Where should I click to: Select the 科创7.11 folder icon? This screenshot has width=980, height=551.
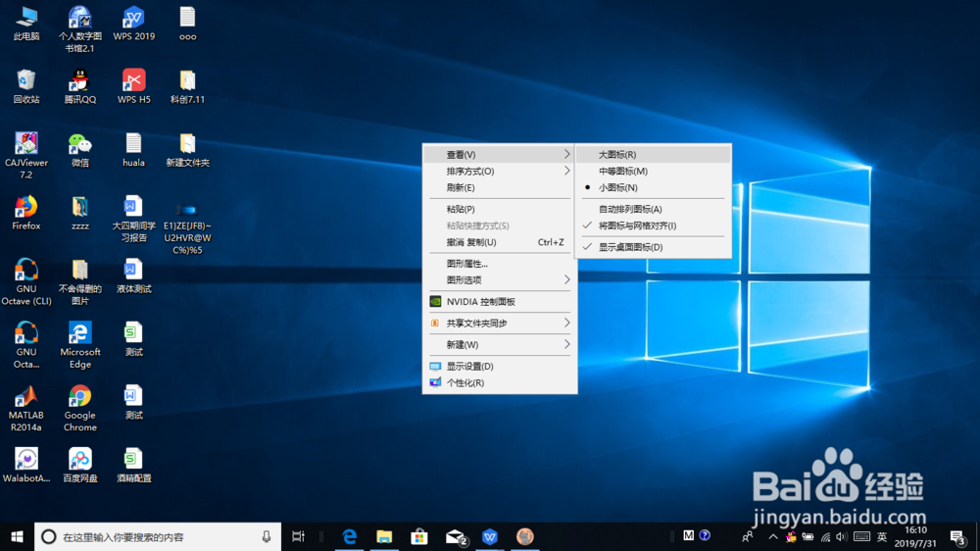coord(187,87)
